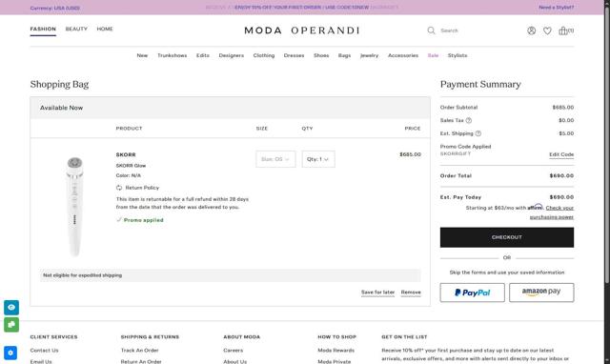
Task: Open the wishlist heart icon
Action: pos(547,30)
